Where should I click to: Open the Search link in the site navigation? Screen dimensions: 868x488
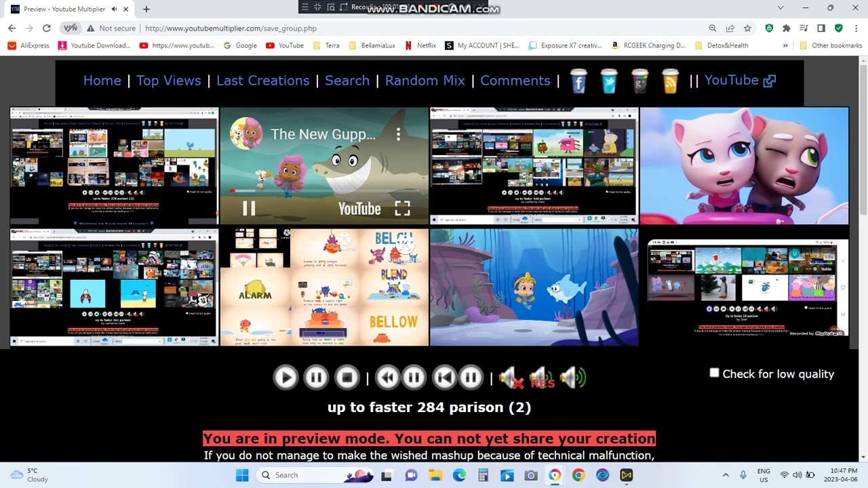point(347,81)
